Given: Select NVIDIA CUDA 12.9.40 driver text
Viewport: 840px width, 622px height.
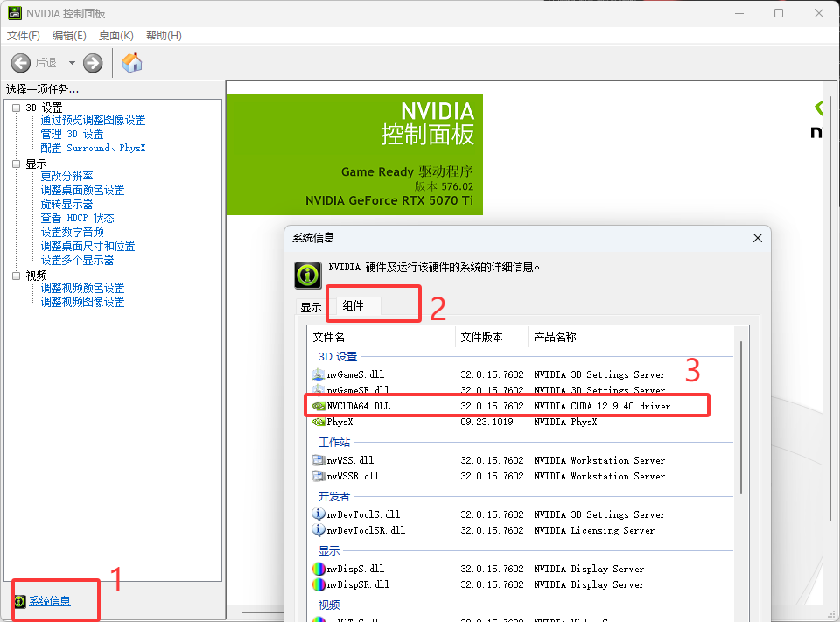Looking at the screenshot, I should 602,406.
